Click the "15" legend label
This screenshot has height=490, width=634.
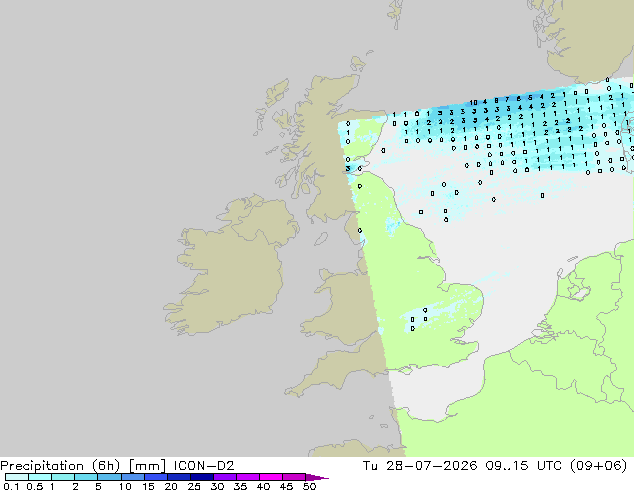pyautogui.click(x=148, y=486)
